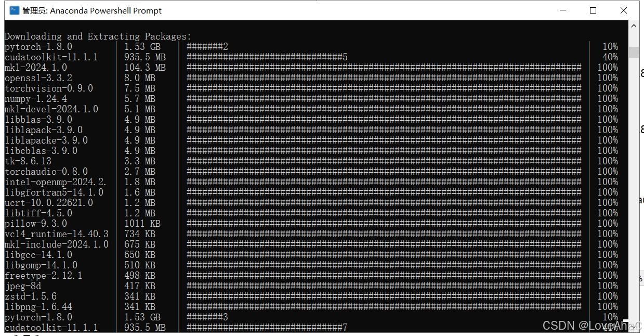Open the PowerShell window icon menu
644x336 pixels.
pyautogui.click(x=15, y=10)
